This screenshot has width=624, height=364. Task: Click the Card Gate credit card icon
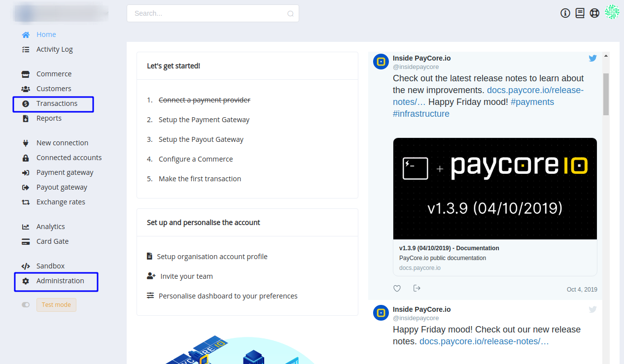point(26,242)
